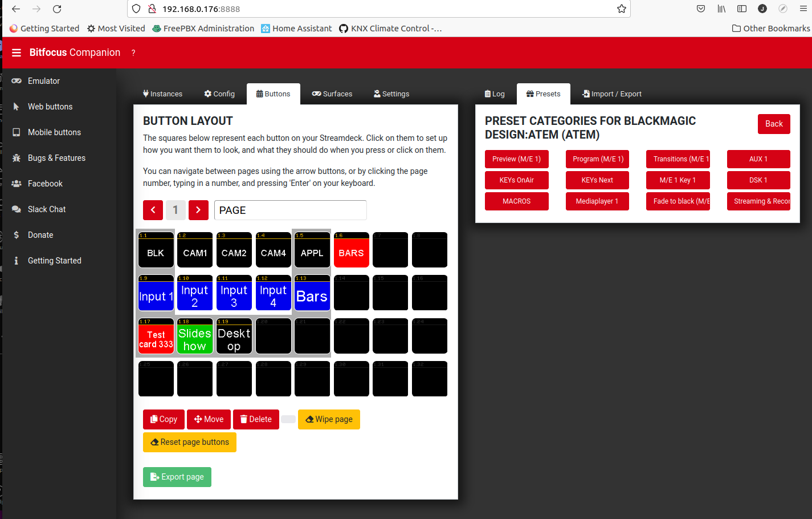Image resolution: width=812 pixels, height=519 pixels.
Task: Go back in the browser
Action: (16, 9)
